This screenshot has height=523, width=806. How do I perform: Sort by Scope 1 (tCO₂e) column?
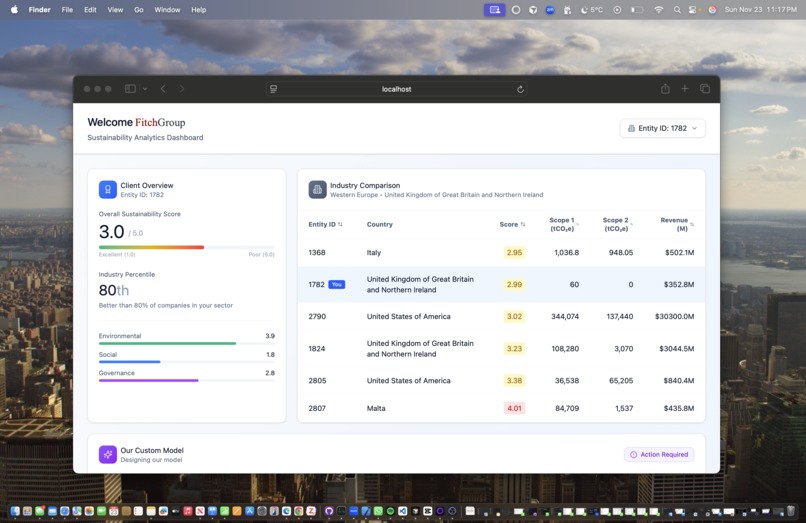[563, 224]
